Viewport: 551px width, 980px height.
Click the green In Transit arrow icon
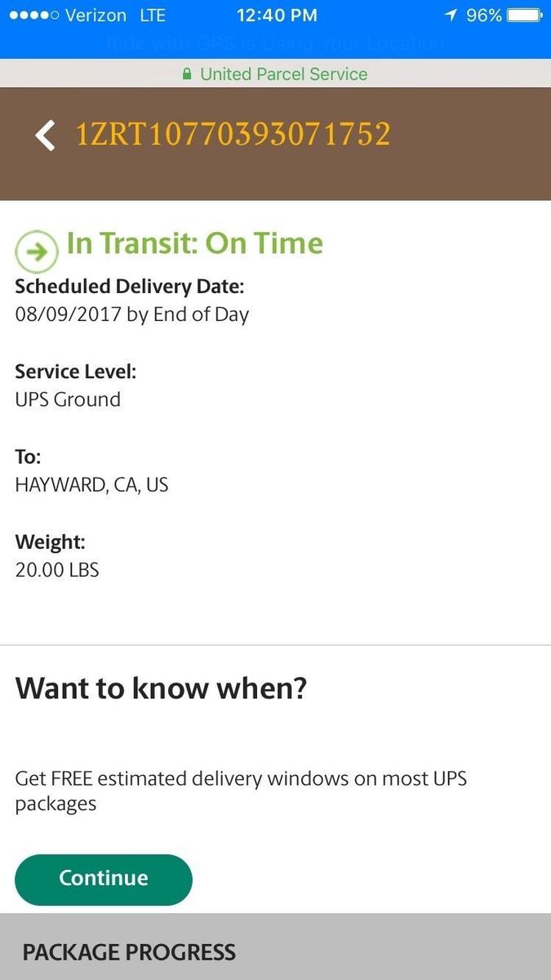[x=36, y=252]
